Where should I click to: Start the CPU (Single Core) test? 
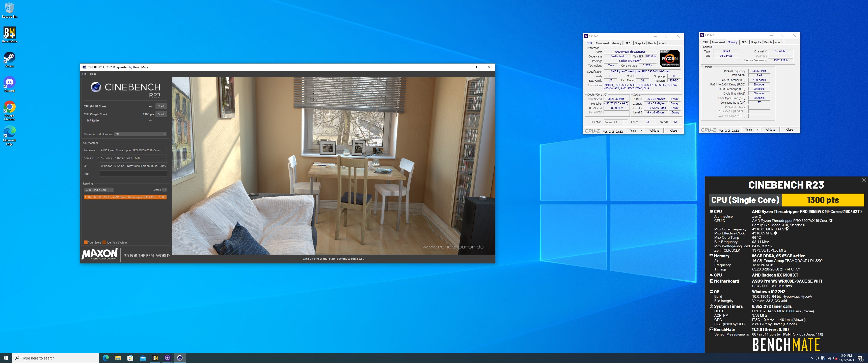161,114
